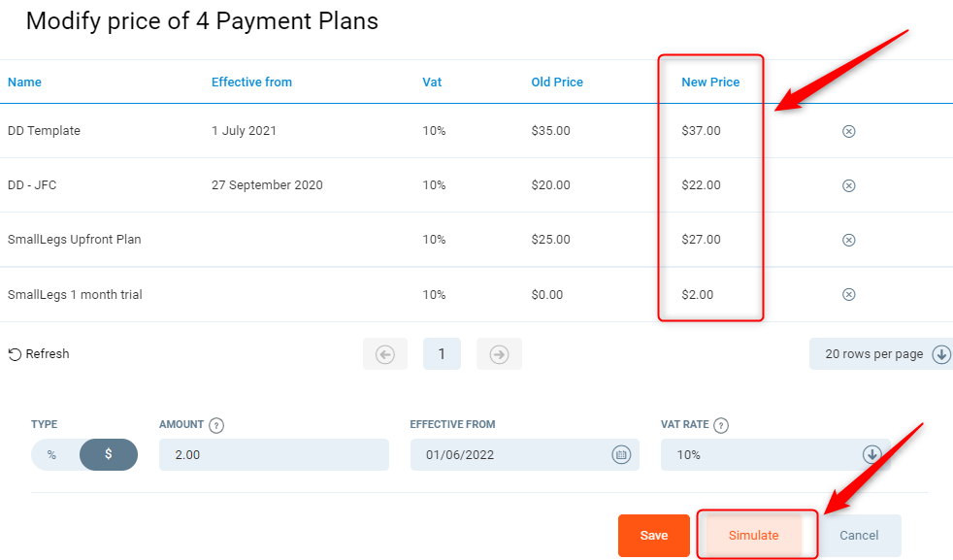This screenshot has height=560, width=953.
Task: Switch type to percentage
Action: (x=52, y=454)
